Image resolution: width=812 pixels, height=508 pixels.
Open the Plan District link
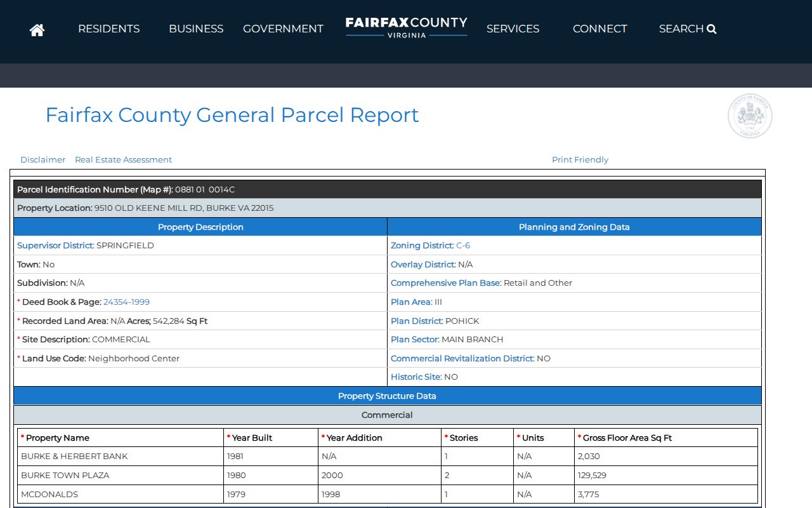tap(417, 321)
